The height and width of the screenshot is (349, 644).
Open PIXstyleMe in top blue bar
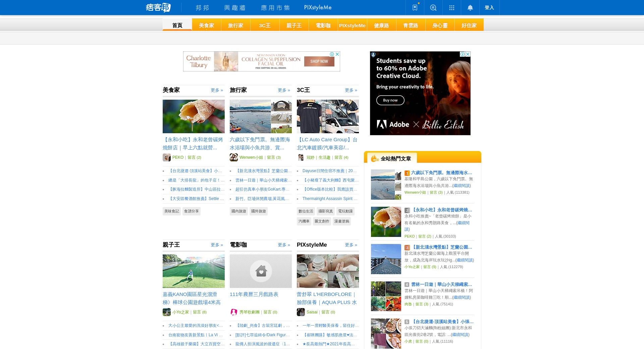click(x=318, y=7)
